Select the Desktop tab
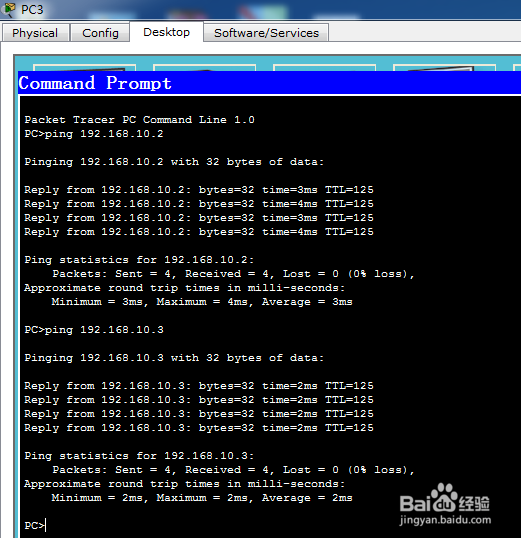 [166, 32]
